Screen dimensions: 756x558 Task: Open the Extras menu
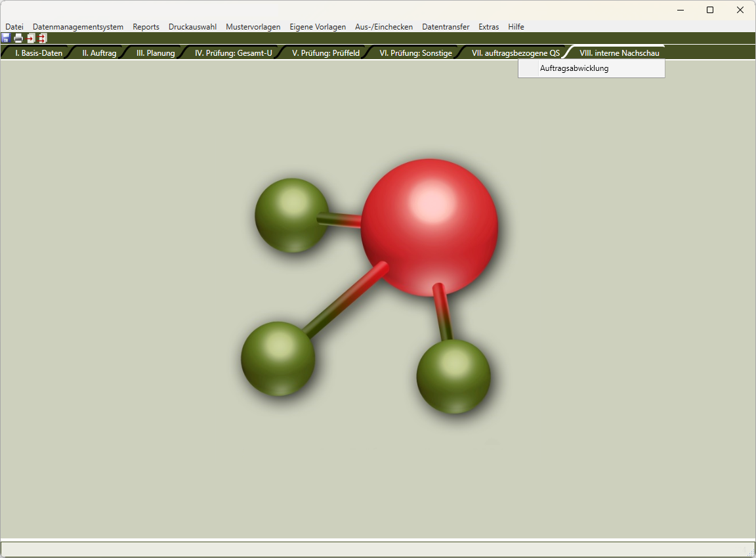pos(488,27)
